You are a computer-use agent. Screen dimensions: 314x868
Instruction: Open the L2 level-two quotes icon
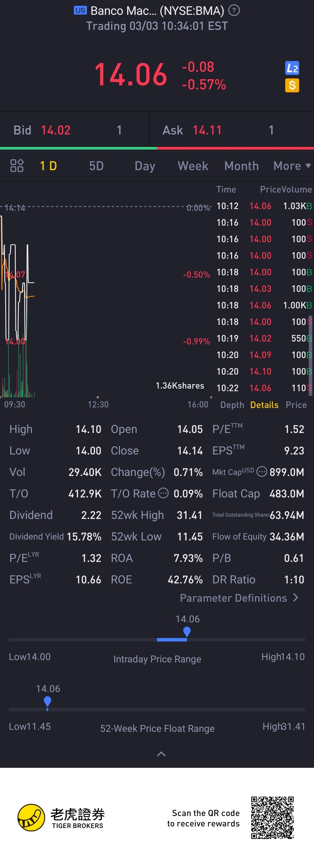[x=292, y=68]
